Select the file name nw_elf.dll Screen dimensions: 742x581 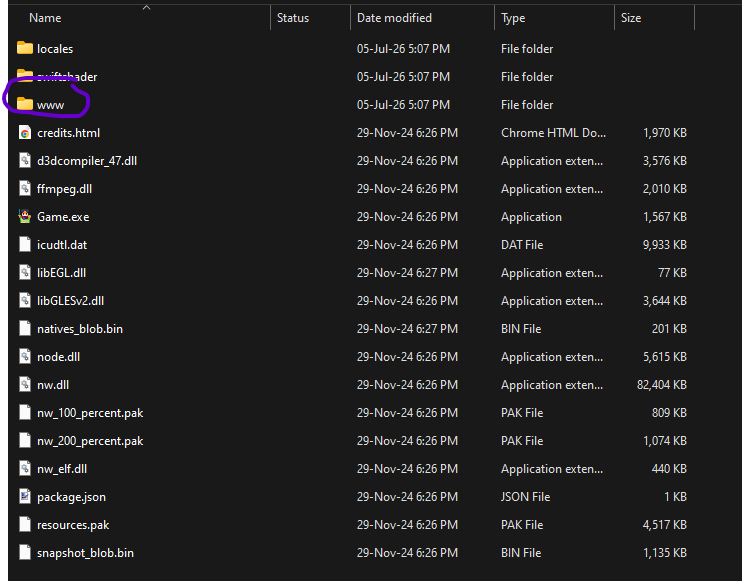[x=62, y=469]
